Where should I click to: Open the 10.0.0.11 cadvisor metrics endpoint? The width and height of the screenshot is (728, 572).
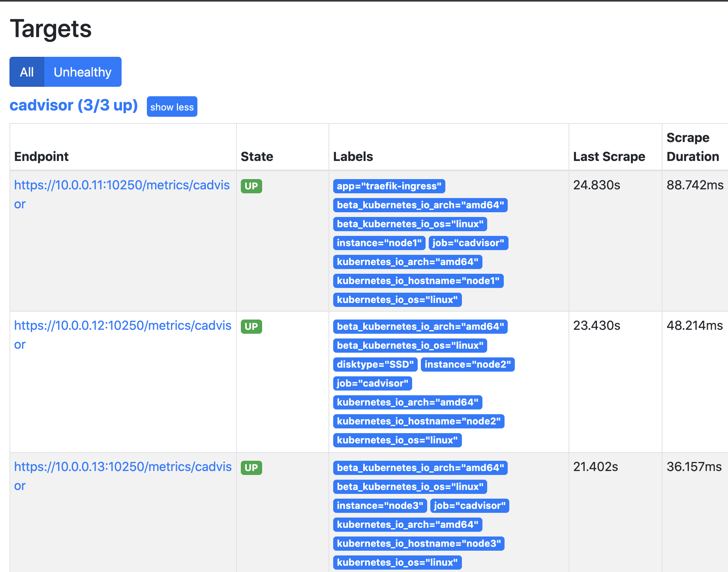(x=122, y=194)
